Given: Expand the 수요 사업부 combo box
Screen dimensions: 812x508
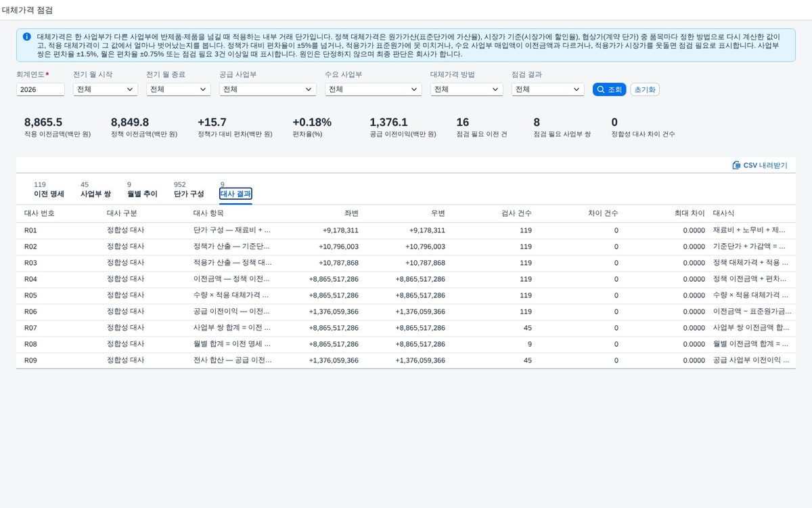Looking at the screenshot, I should (374, 89).
